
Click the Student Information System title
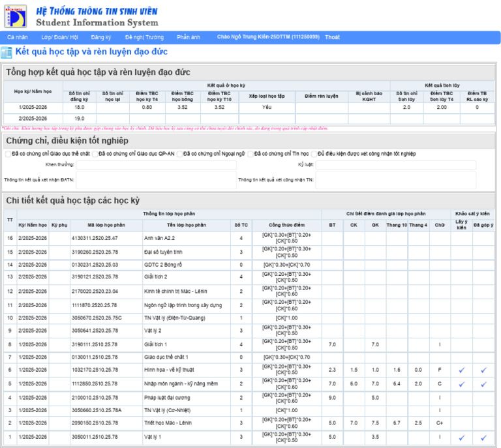(x=97, y=23)
